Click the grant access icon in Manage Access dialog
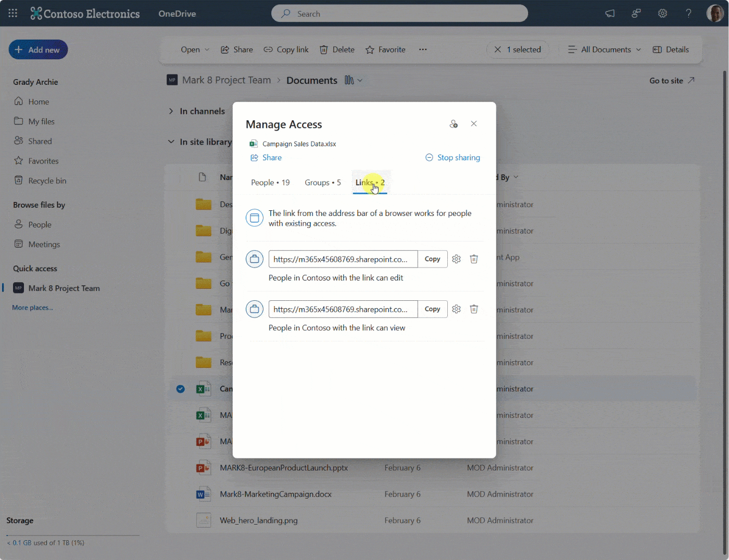Viewport: 729px width, 560px height. coord(454,124)
